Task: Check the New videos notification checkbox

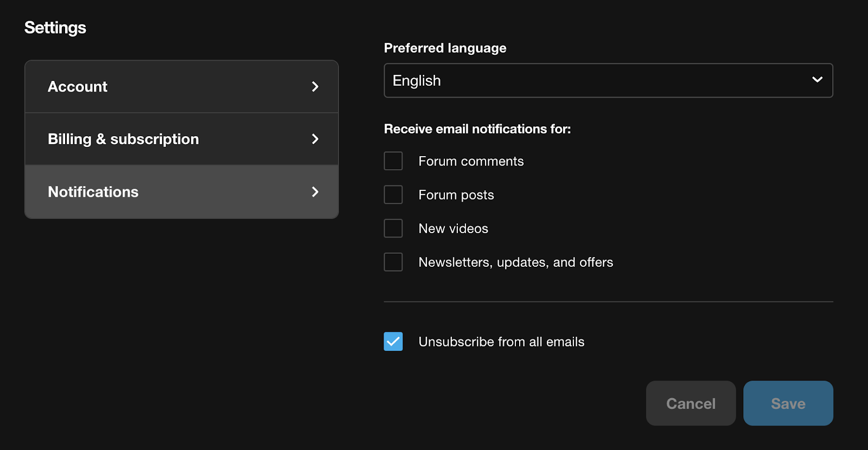Action: click(393, 228)
